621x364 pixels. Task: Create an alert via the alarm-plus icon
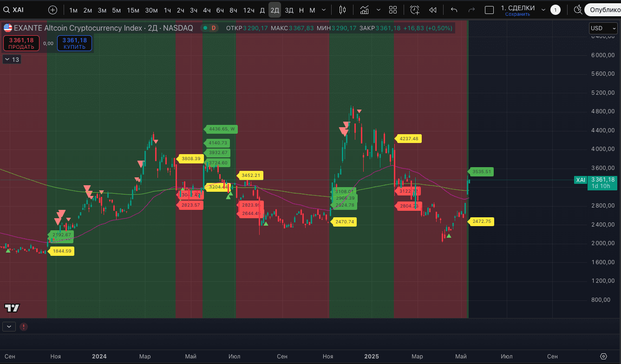[414, 9]
